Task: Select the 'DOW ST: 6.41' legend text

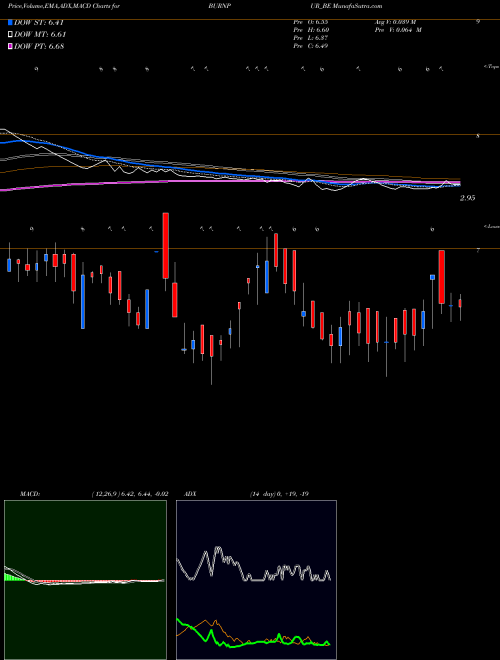Action: (x=39, y=23)
